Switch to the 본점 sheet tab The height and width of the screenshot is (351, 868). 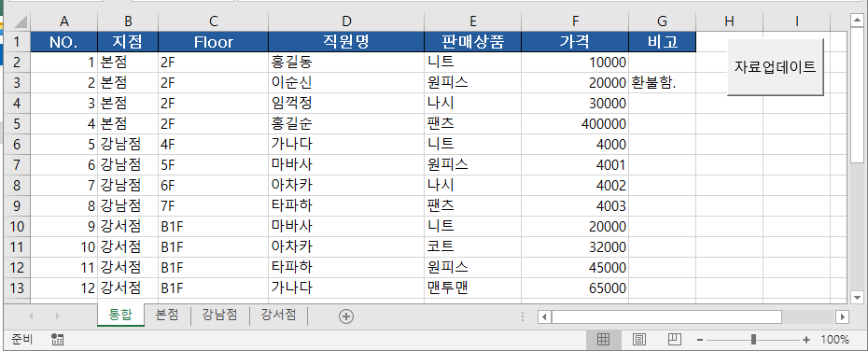(x=167, y=315)
